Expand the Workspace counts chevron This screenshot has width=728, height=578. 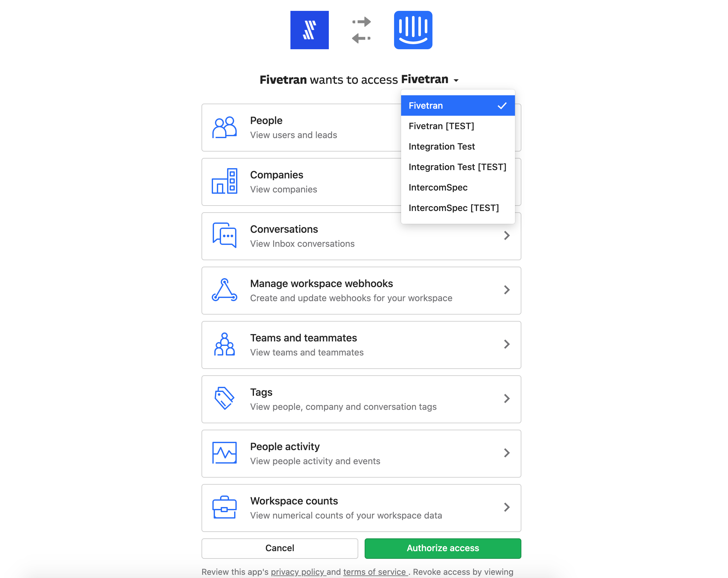506,507
